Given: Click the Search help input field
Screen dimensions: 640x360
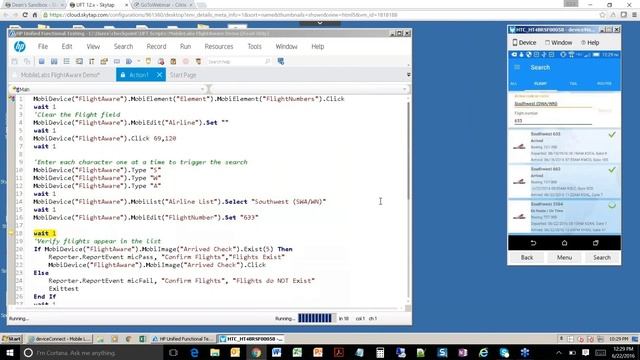Looking at the screenshot, I should pos(235,62).
